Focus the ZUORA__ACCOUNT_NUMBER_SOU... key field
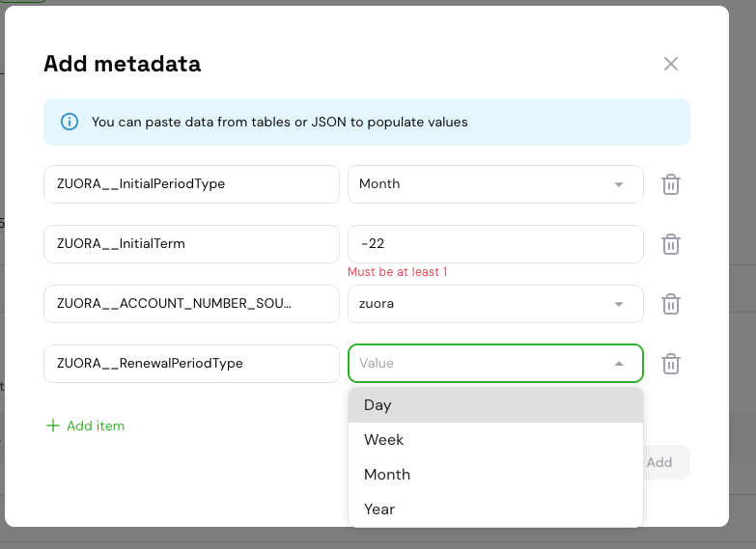The width and height of the screenshot is (756, 549). 191,304
